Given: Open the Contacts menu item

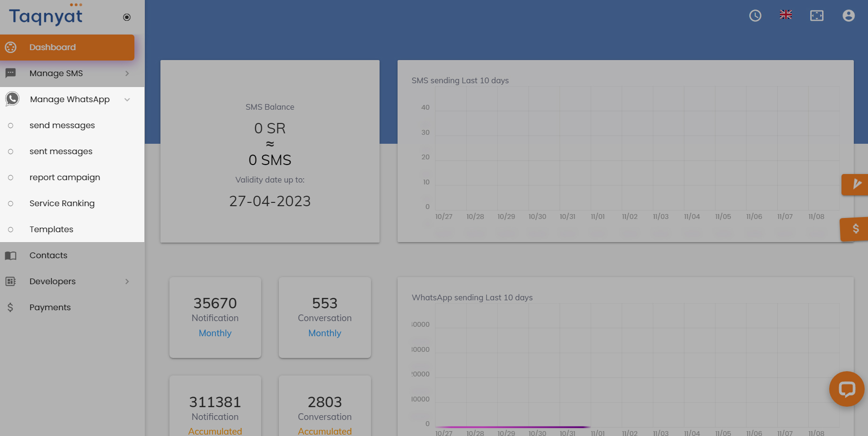Looking at the screenshot, I should click(72, 255).
